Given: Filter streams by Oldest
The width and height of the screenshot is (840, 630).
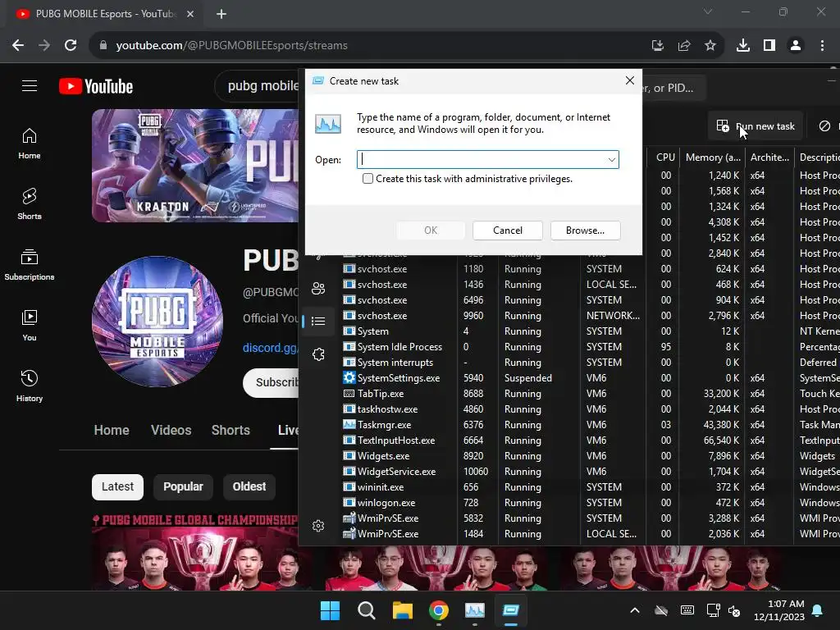Looking at the screenshot, I should click(x=249, y=487).
